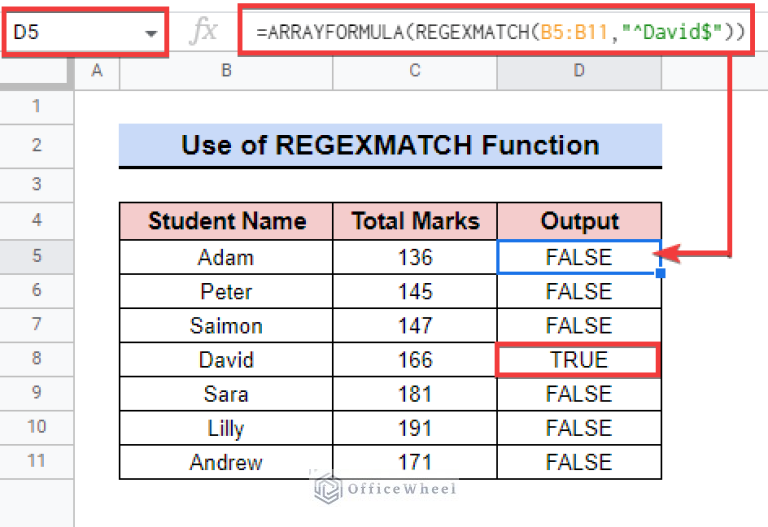
Task: Click the blue fill handle on cell D5
Action: click(x=660, y=273)
